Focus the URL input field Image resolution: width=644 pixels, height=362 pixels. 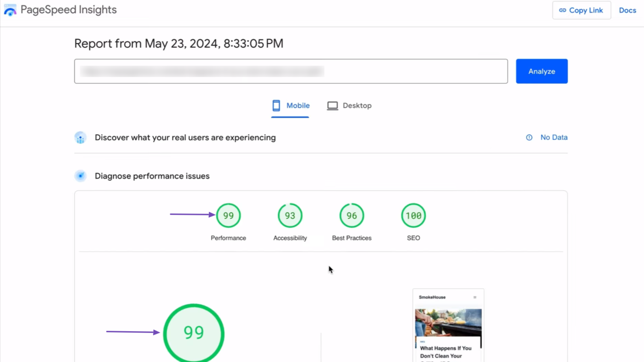[291, 71]
